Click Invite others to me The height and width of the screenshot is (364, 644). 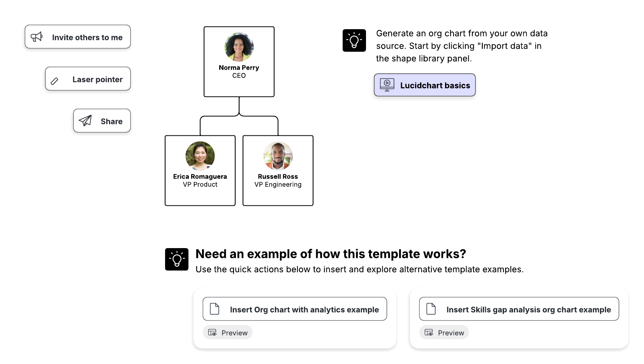point(77,37)
